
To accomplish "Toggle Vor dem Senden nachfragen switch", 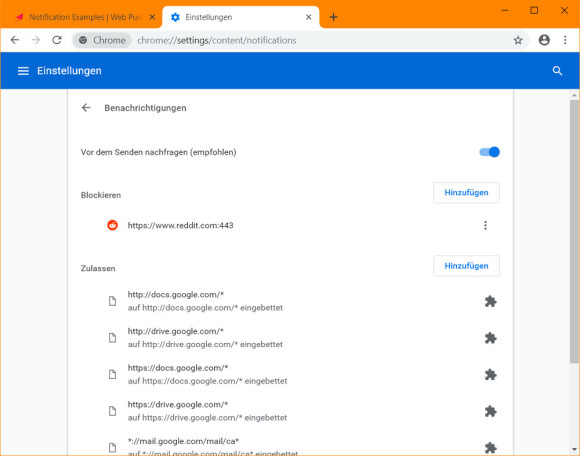I will pos(489,152).
